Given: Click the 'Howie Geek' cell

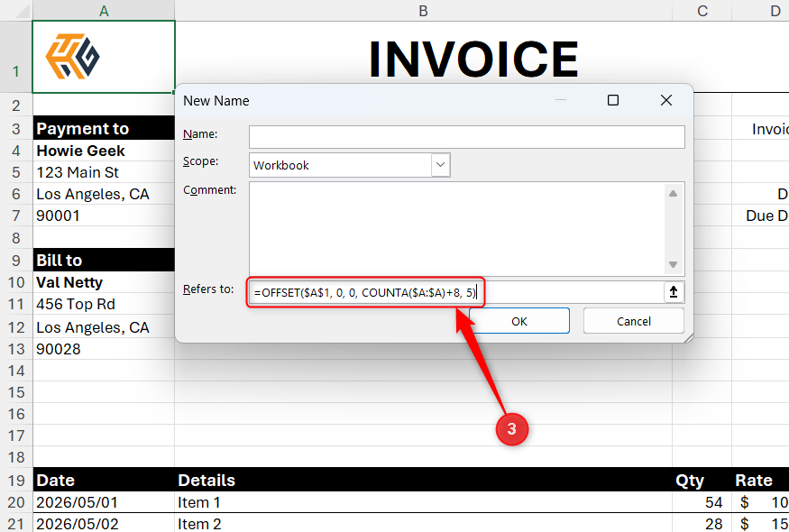Looking at the screenshot, I should coord(104,151).
